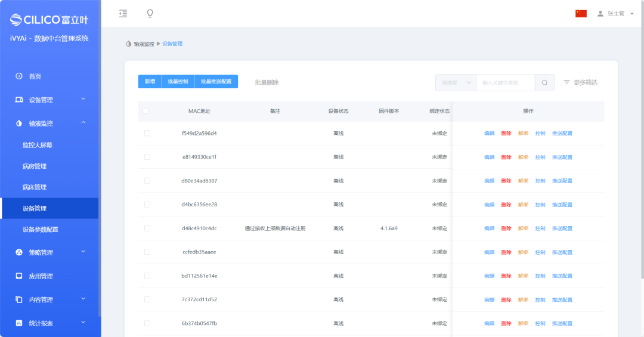Click the magnifier search icon button
This screenshot has width=644, height=337.
[544, 82]
